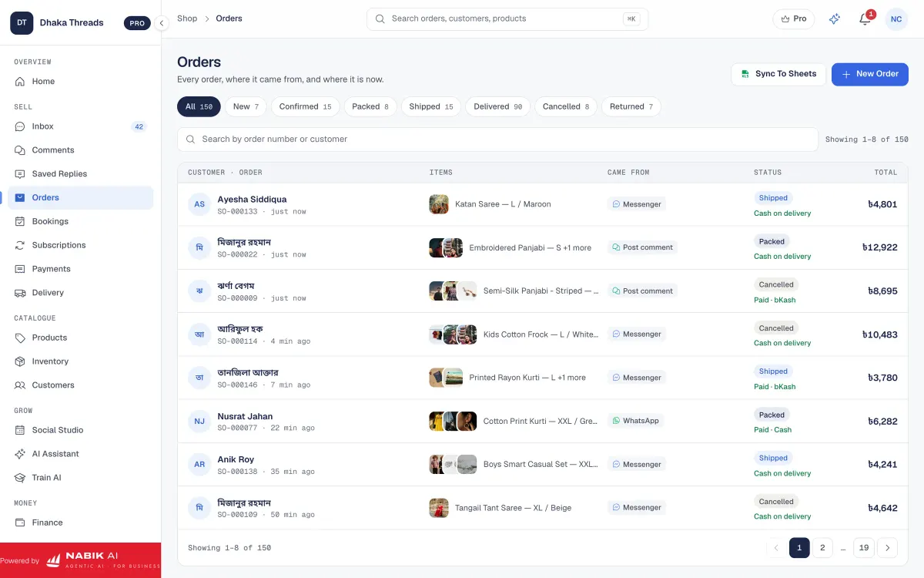This screenshot has width=924, height=578.
Task: Click previous page arrow
Action: pos(776,548)
